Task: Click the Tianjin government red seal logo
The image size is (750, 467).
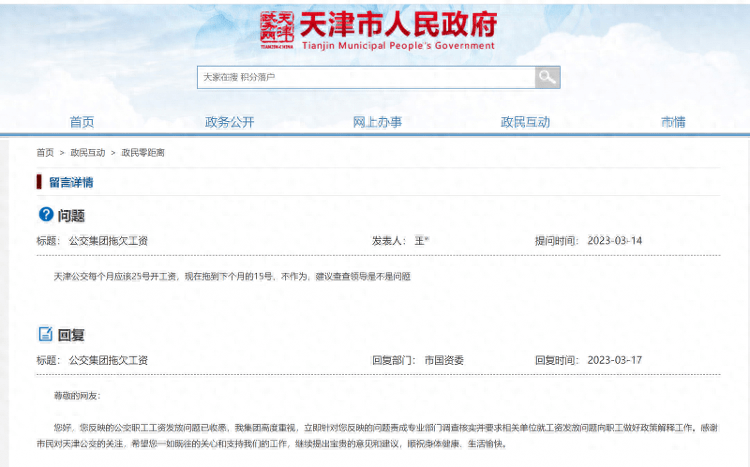Action: click(x=276, y=30)
